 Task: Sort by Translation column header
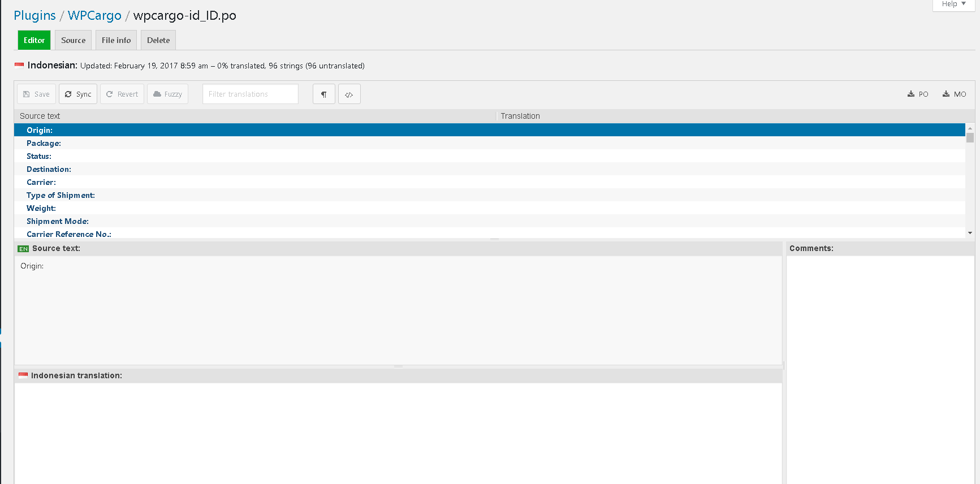(x=520, y=116)
